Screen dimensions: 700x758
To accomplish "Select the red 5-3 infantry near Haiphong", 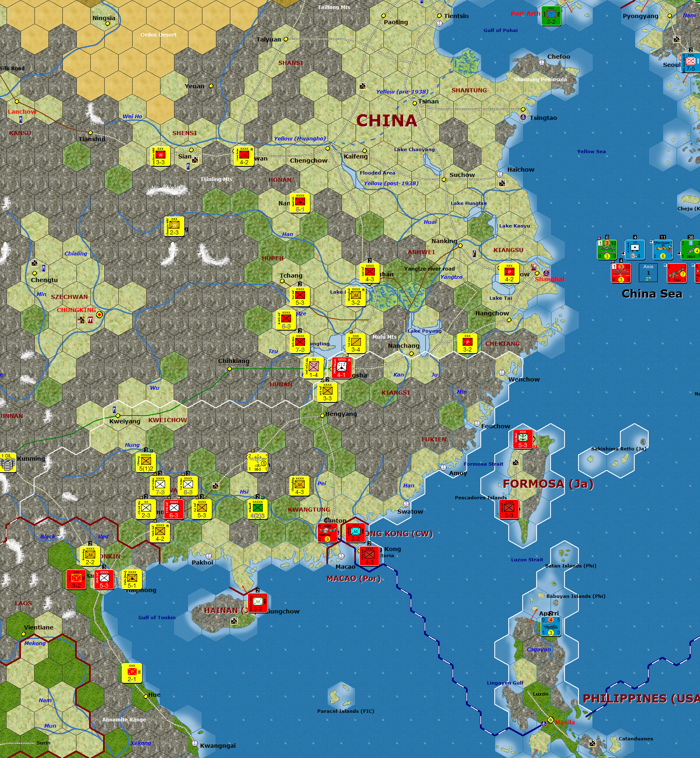I will tap(104, 579).
